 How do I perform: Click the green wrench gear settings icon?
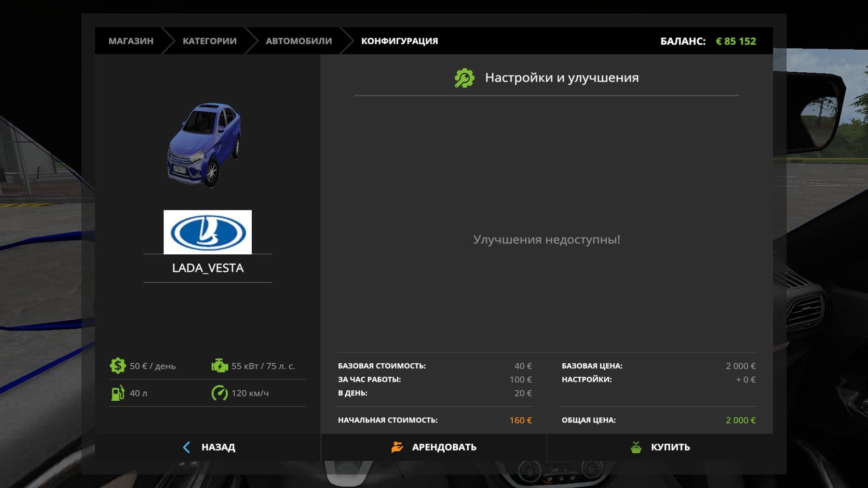[464, 78]
